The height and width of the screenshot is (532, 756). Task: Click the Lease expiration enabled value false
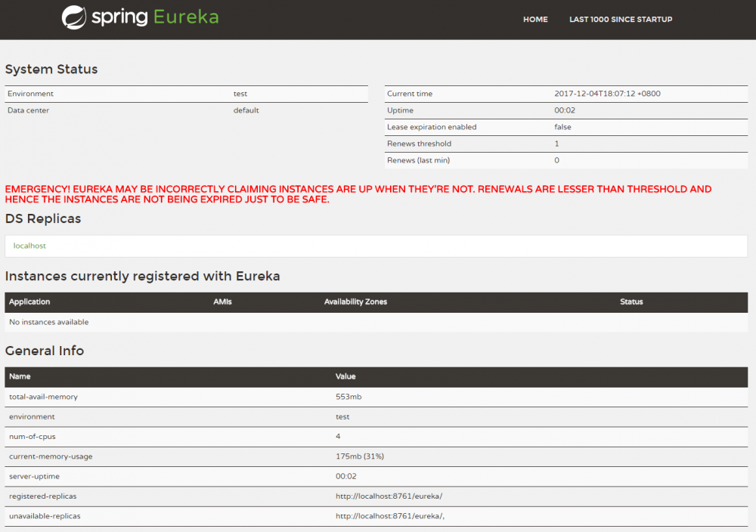coord(562,127)
